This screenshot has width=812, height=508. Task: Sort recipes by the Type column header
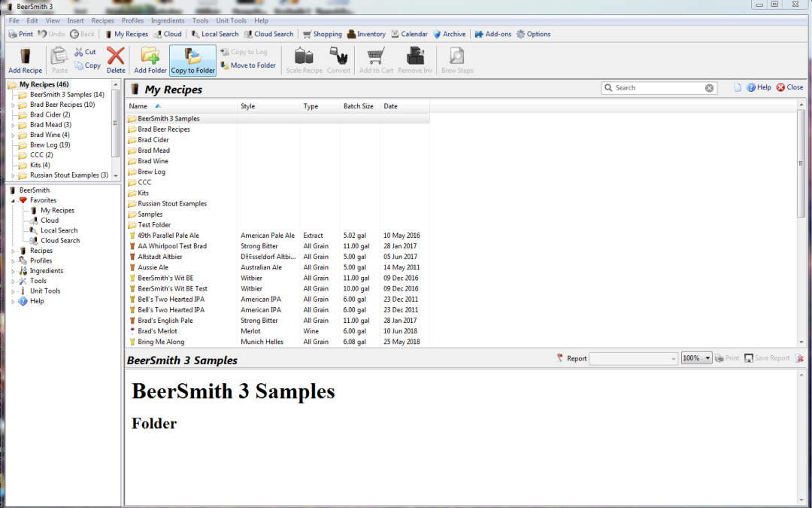pos(320,106)
